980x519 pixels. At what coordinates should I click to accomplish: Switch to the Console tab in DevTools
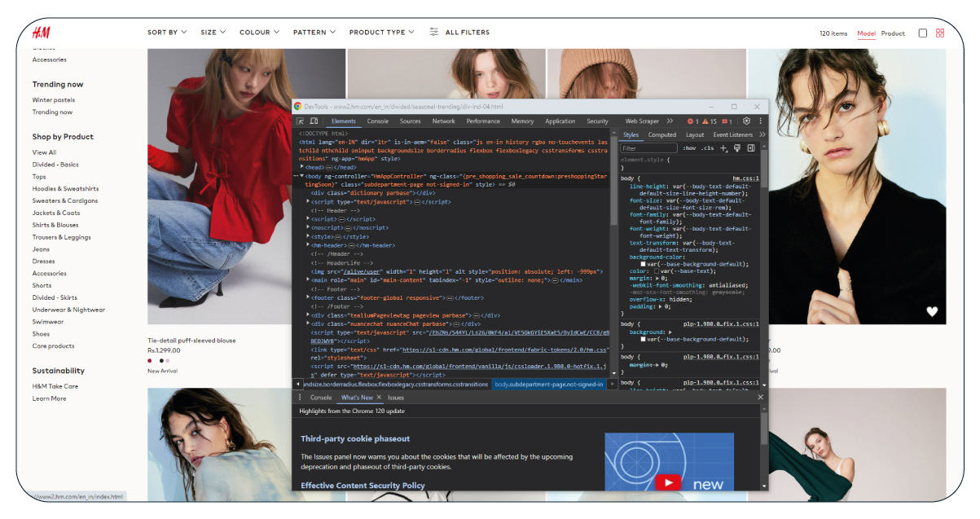(x=378, y=121)
